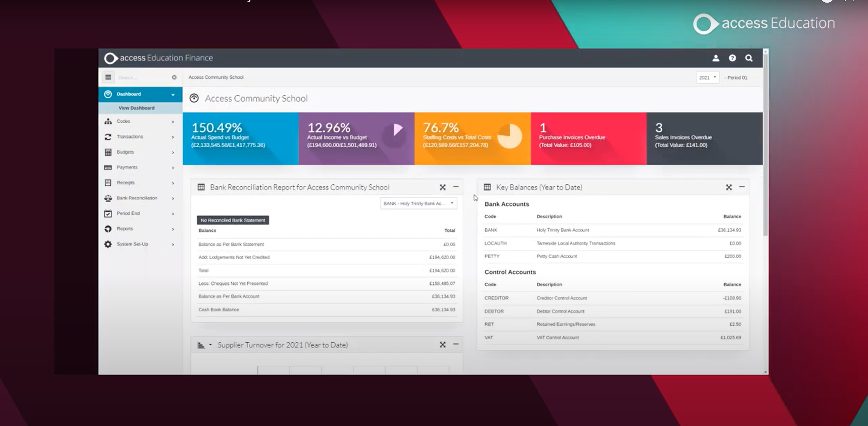Open the Holy Trinity bank account dropdown

(x=418, y=203)
